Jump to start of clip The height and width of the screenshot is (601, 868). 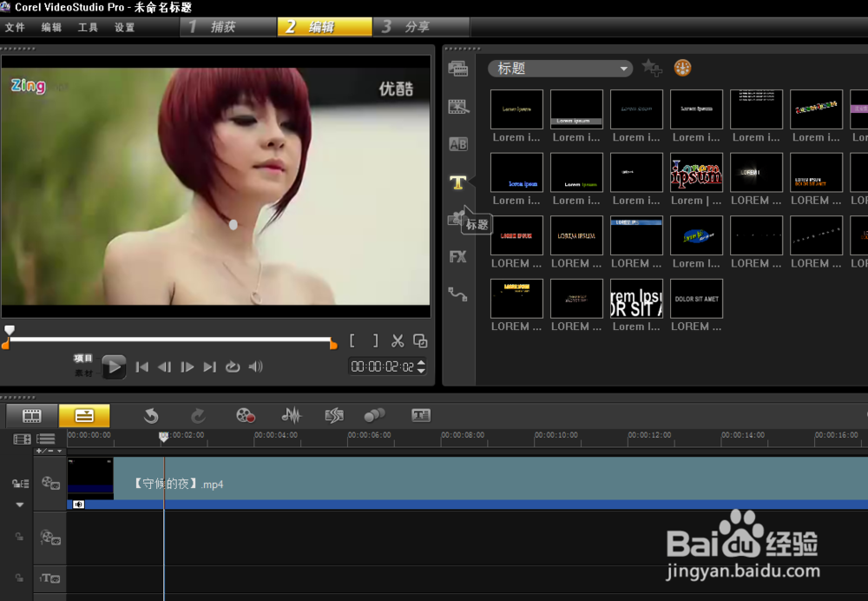pyautogui.click(x=141, y=367)
